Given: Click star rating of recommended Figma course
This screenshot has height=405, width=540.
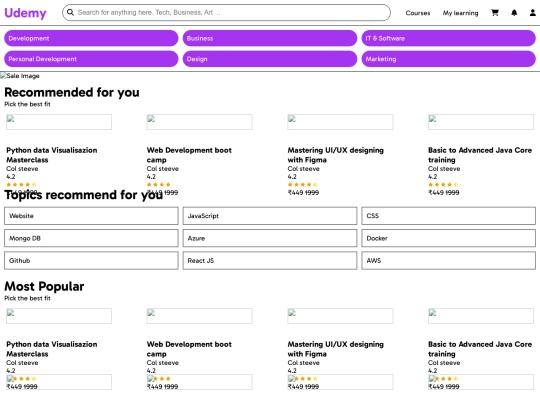Looking at the screenshot, I should (303, 185).
